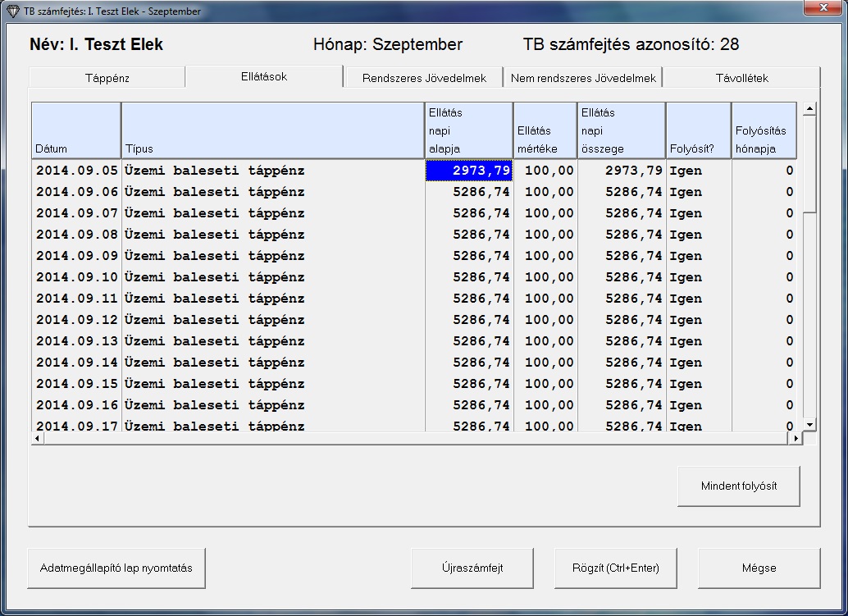848x616 pixels.
Task: Select the 2014.09.10 date row cell
Action: [x=76, y=277]
